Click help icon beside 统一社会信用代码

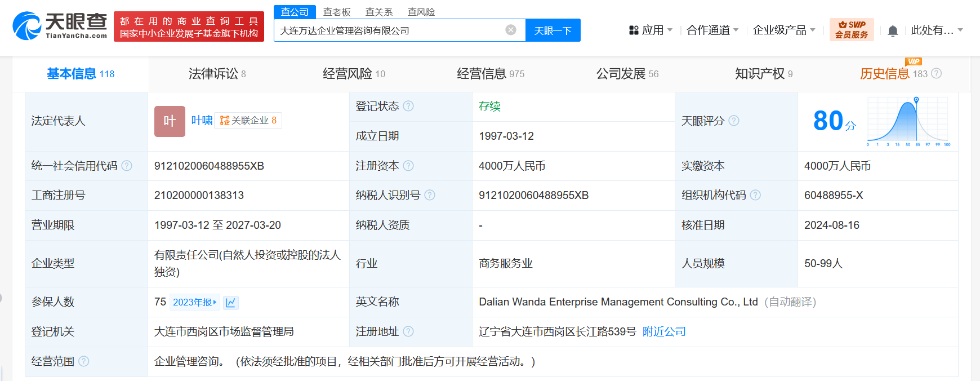point(127,166)
